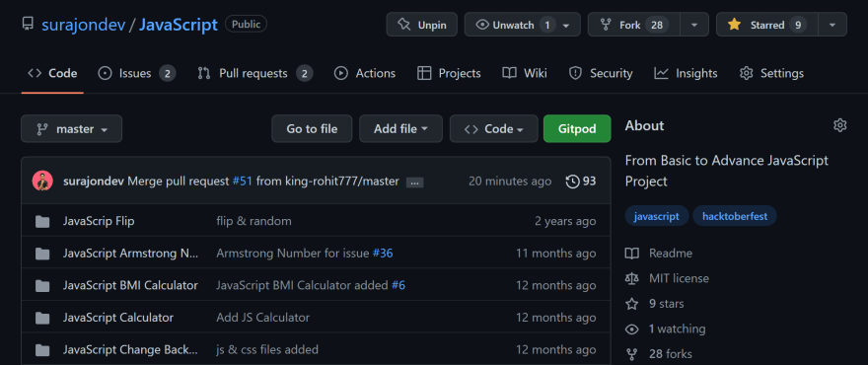The width and height of the screenshot is (868, 365).
Task: Open the Security tab
Action: click(601, 73)
